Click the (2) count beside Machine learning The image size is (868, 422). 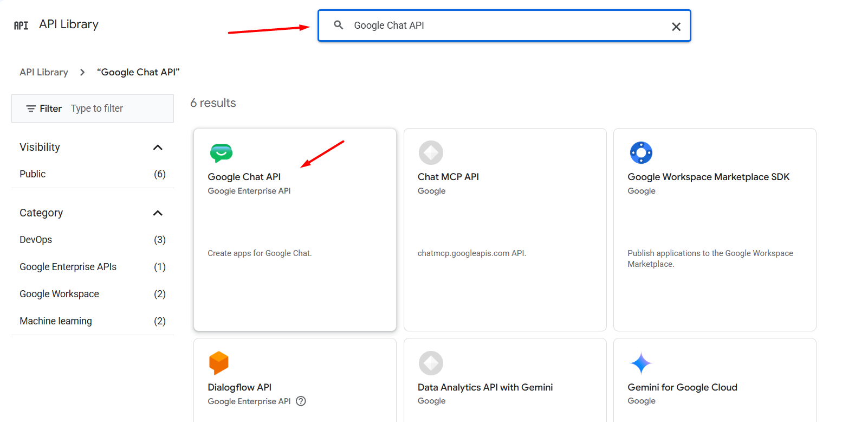tap(159, 321)
